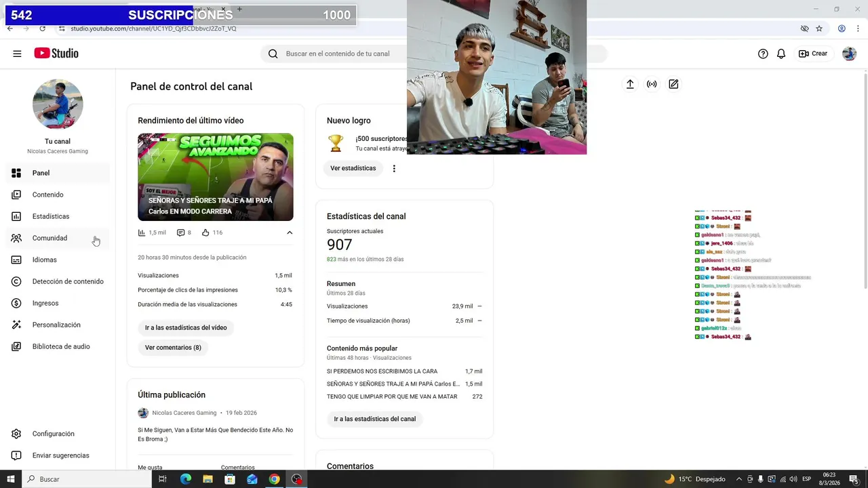Open the Chrome three-dot menu

point(859,28)
